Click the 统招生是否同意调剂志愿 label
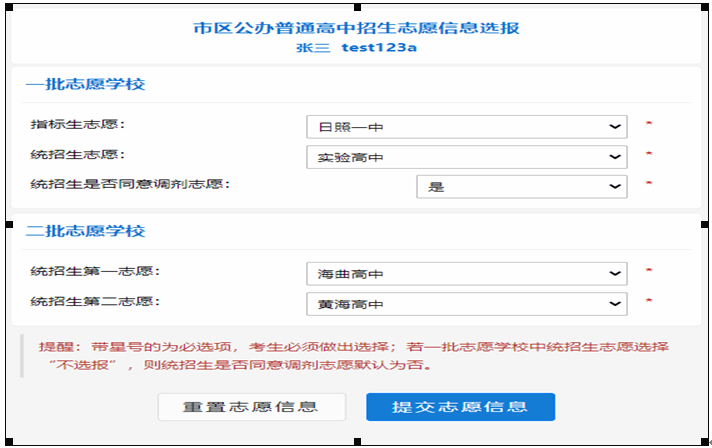 click(x=124, y=184)
